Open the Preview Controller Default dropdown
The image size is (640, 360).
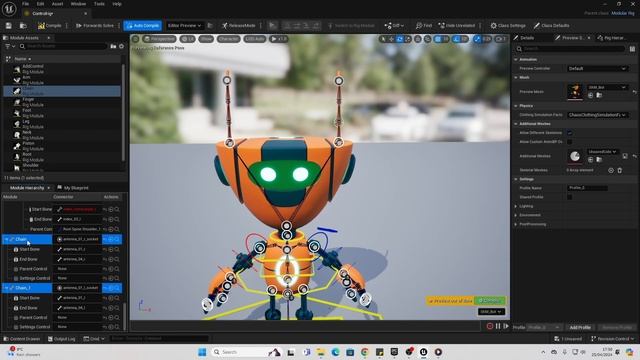coord(598,69)
